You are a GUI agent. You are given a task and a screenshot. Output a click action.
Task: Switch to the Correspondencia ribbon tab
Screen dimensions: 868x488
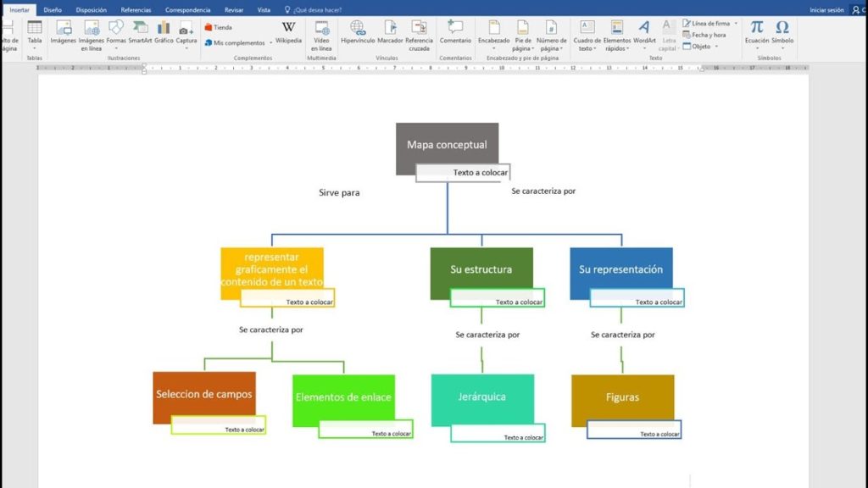(x=187, y=9)
